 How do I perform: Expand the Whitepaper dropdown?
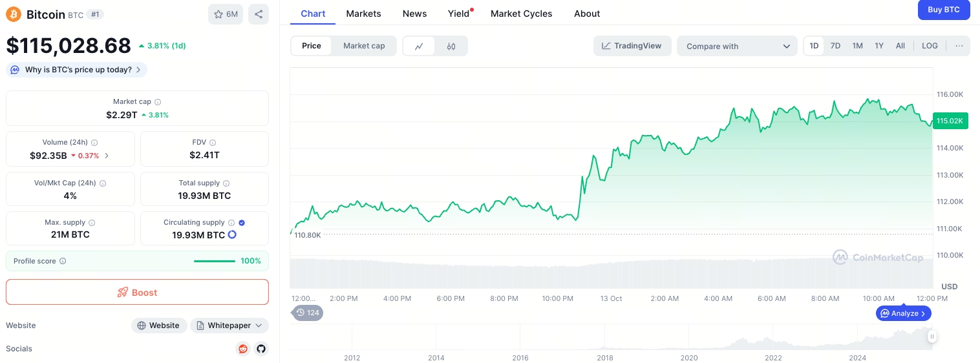click(x=229, y=326)
